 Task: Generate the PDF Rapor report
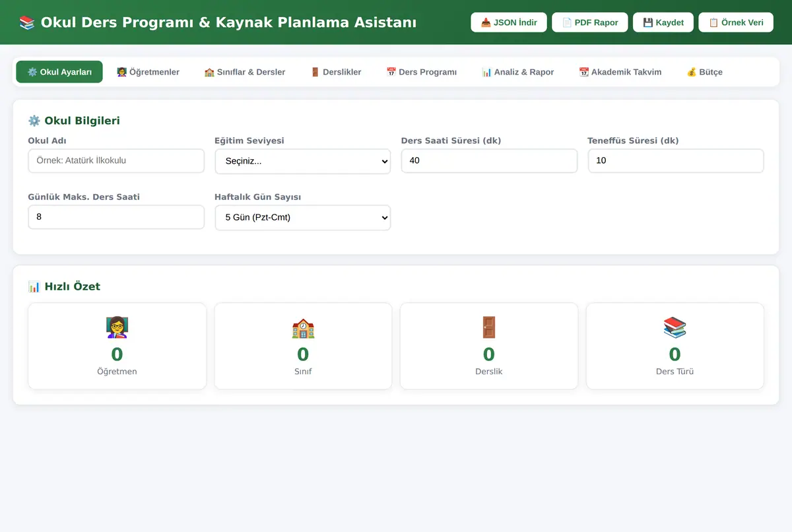590,22
